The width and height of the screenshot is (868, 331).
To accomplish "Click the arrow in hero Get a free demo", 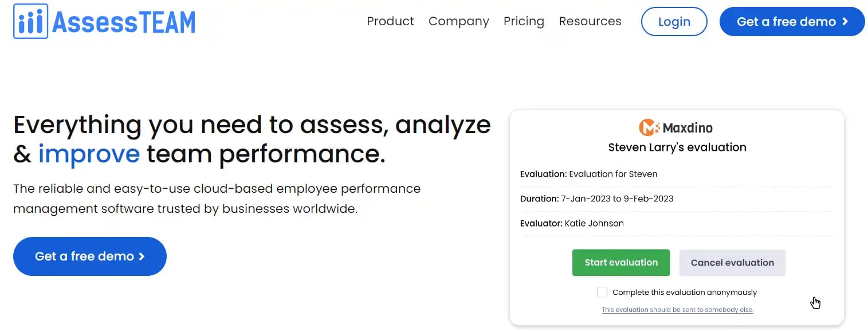I will pos(142,256).
